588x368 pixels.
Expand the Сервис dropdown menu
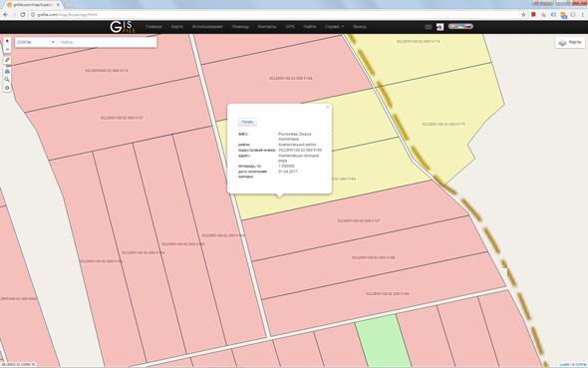click(x=334, y=27)
